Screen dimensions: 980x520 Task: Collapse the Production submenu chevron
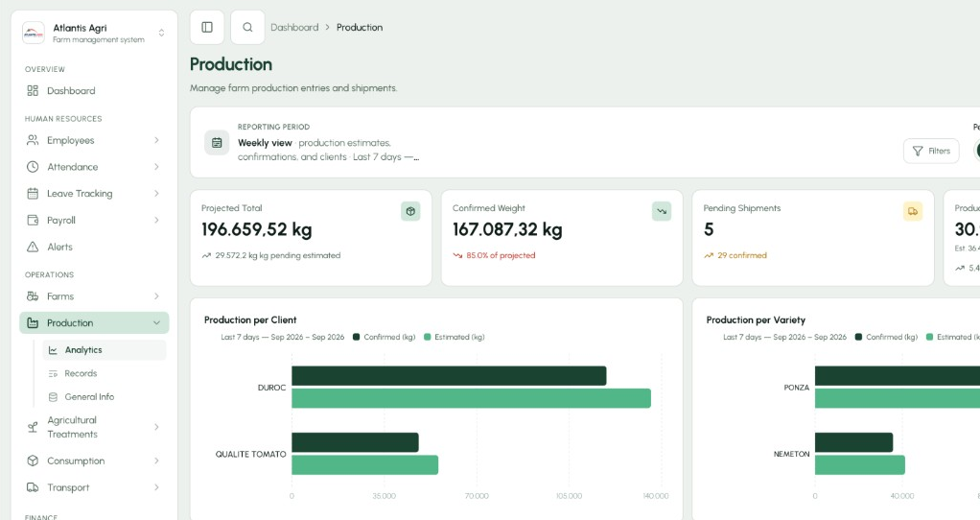pyautogui.click(x=156, y=323)
